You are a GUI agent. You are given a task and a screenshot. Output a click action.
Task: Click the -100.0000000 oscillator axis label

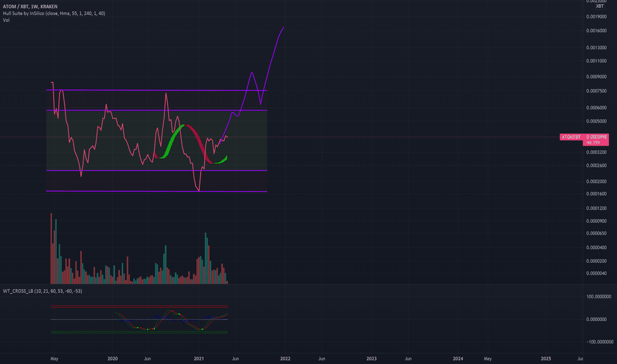[600, 342]
